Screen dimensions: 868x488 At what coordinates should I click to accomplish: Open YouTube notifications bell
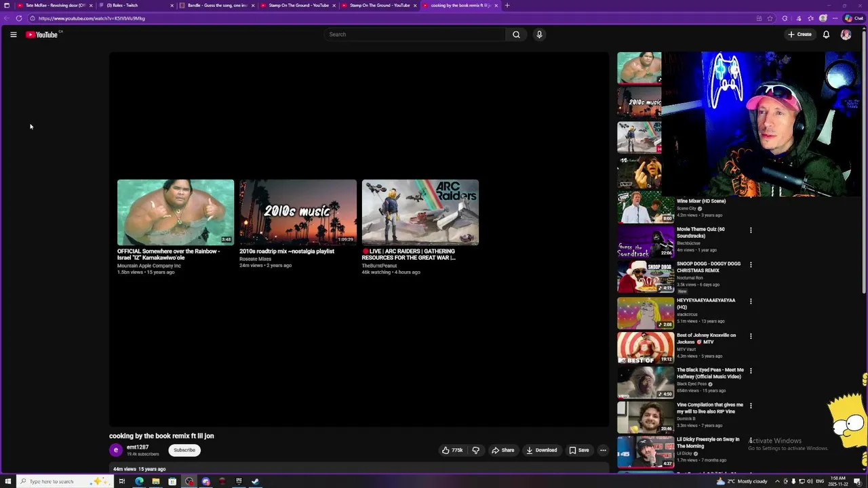coord(826,35)
